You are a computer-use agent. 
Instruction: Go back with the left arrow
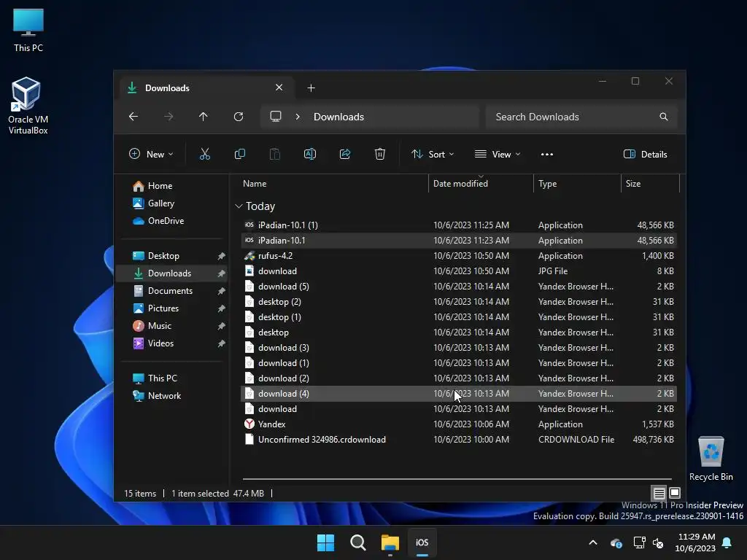tap(133, 117)
